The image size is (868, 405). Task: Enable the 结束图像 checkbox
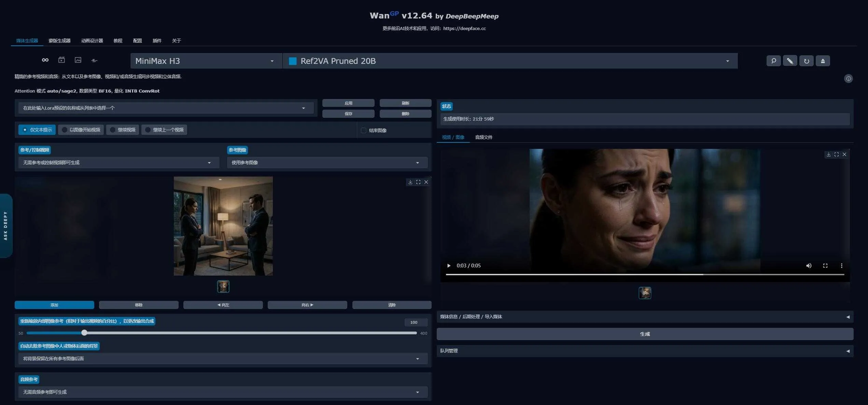pos(364,130)
